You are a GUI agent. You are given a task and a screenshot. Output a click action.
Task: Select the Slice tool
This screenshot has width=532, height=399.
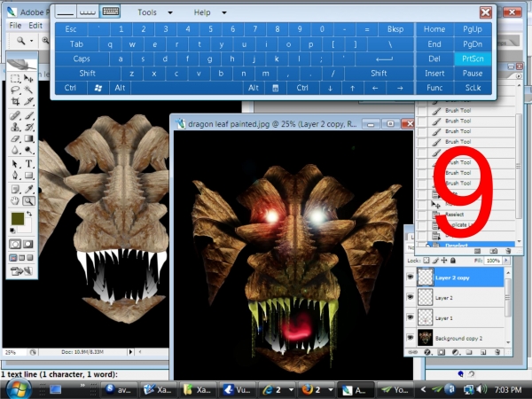tap(28, 101)
